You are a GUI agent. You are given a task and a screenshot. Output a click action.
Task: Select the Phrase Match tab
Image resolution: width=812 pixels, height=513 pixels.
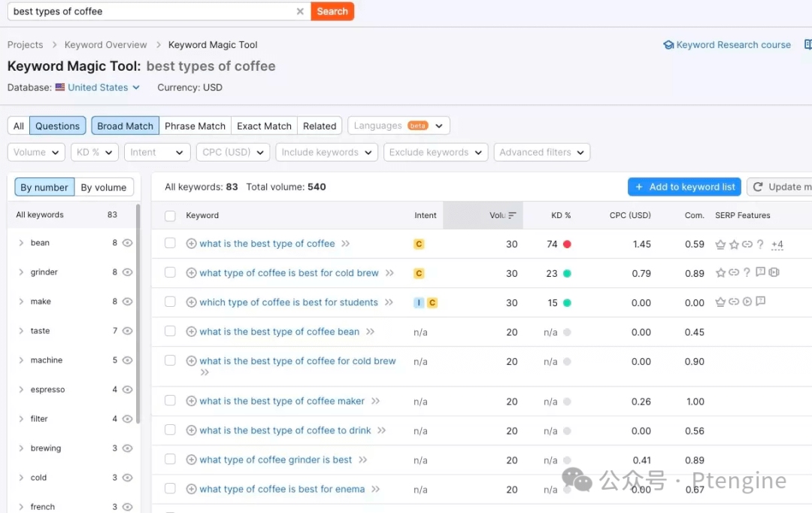click(x=195, y=126)
